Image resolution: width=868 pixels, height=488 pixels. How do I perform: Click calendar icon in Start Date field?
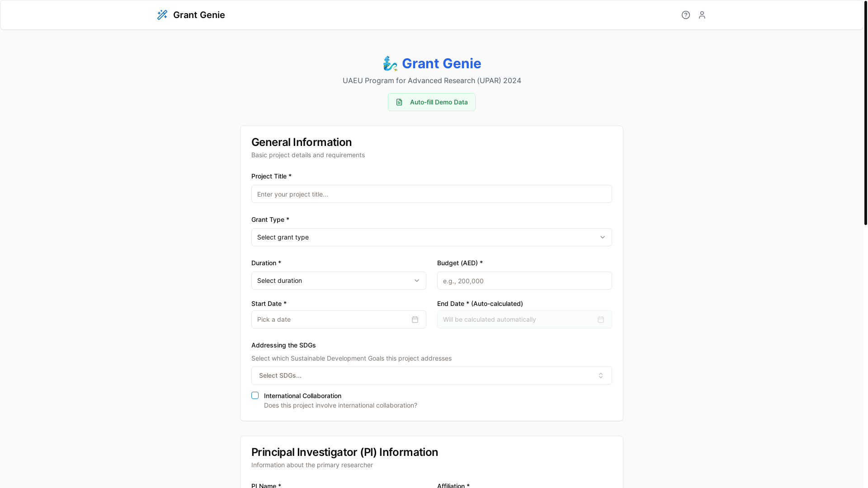point(415,319)
